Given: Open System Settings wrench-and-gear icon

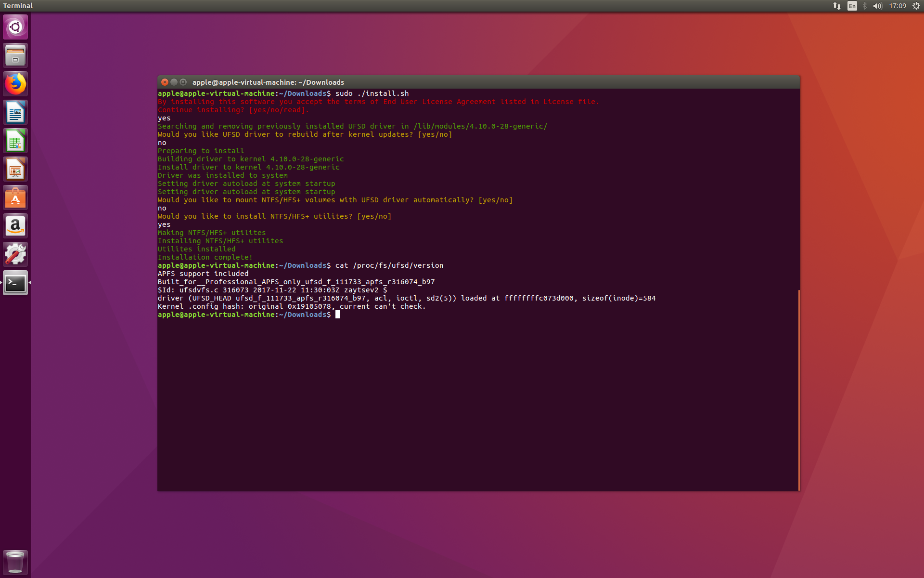Looking at the screenshot, I should pyautogui.click(x=15, y=254).
